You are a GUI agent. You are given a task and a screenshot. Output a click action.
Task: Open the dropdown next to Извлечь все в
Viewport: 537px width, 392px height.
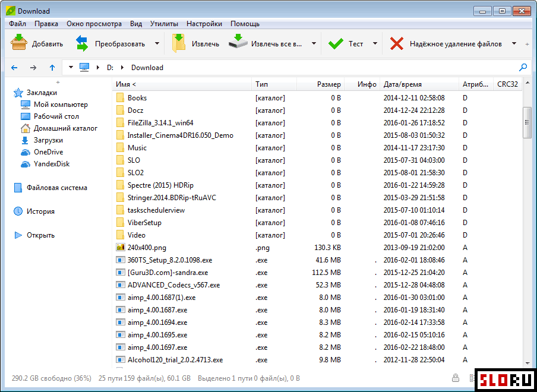click(x=313, y=43)
